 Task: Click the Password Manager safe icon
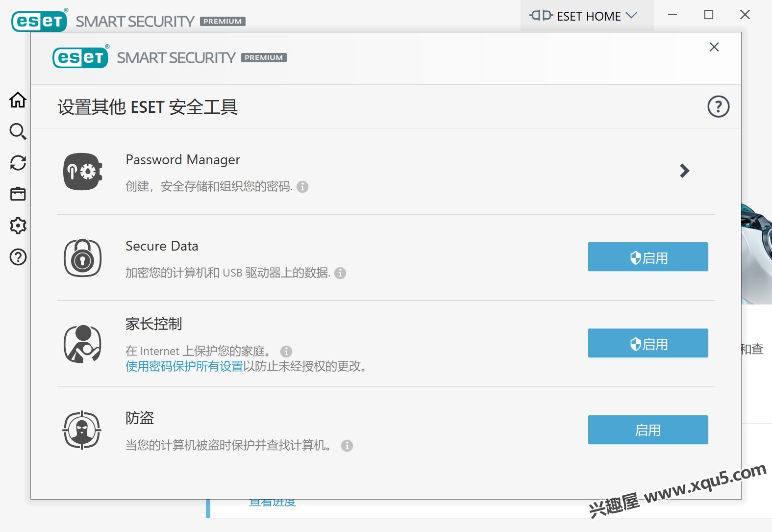click(83, 172)
